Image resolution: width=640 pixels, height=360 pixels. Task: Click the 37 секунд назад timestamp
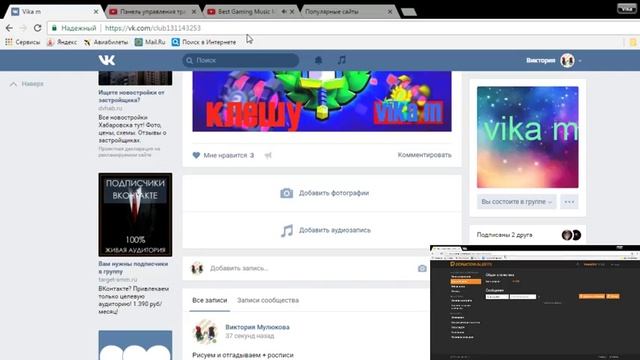(x=250, y=336)
